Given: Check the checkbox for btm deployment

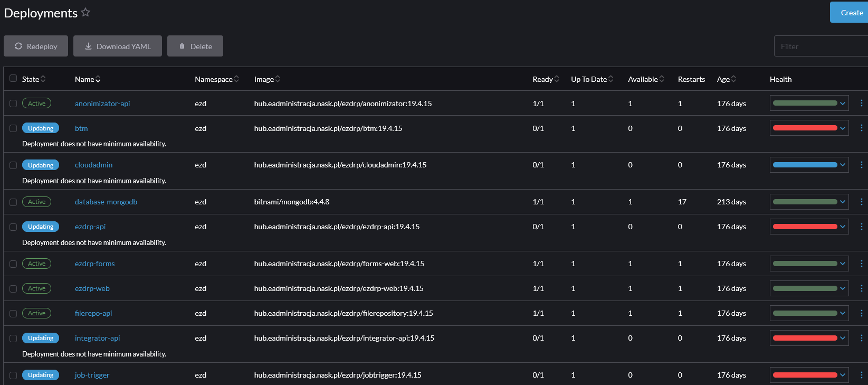Looking at the screenshot, I should [x=13, y=128].
